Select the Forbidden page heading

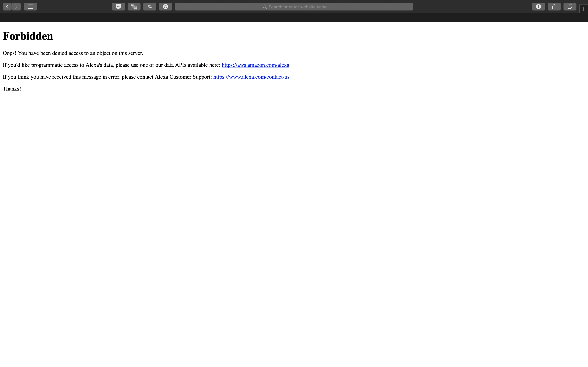[x=28, y=36]
